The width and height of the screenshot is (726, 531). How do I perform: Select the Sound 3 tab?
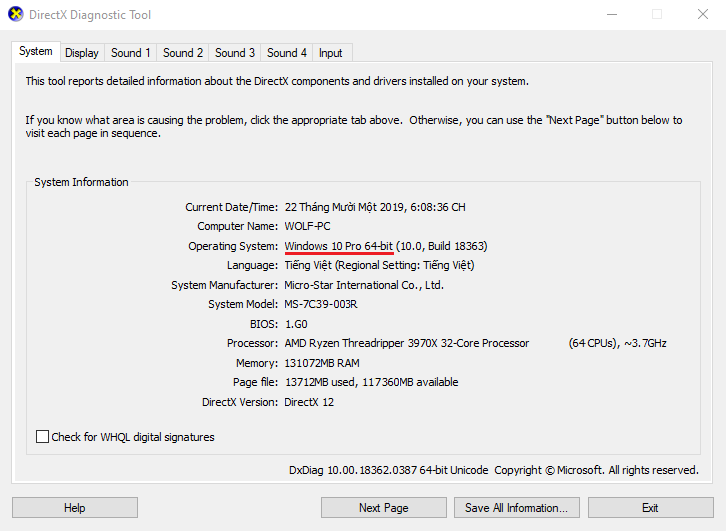coord(235,53)
